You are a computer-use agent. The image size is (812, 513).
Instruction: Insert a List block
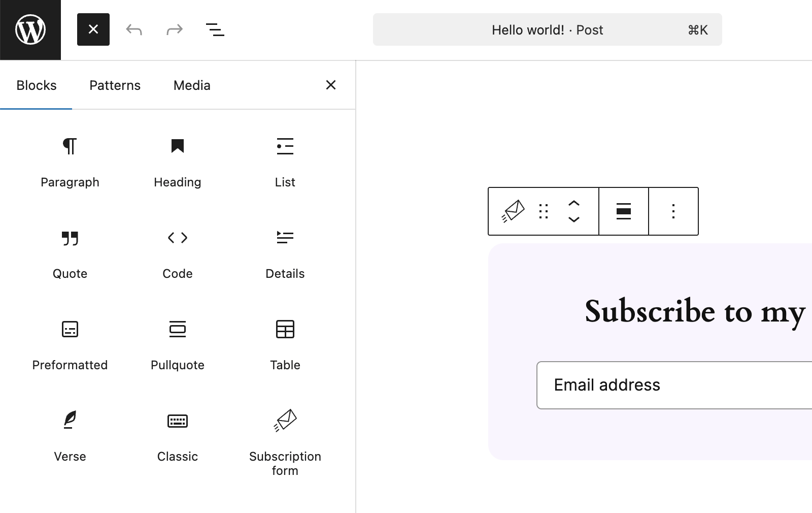pyautogui.click(x=285, y=163)
